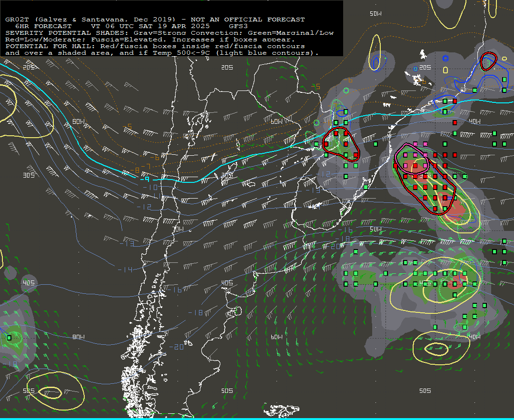
Task: Select the '6HR FORECAST' header text
Action: coord(43,26)
